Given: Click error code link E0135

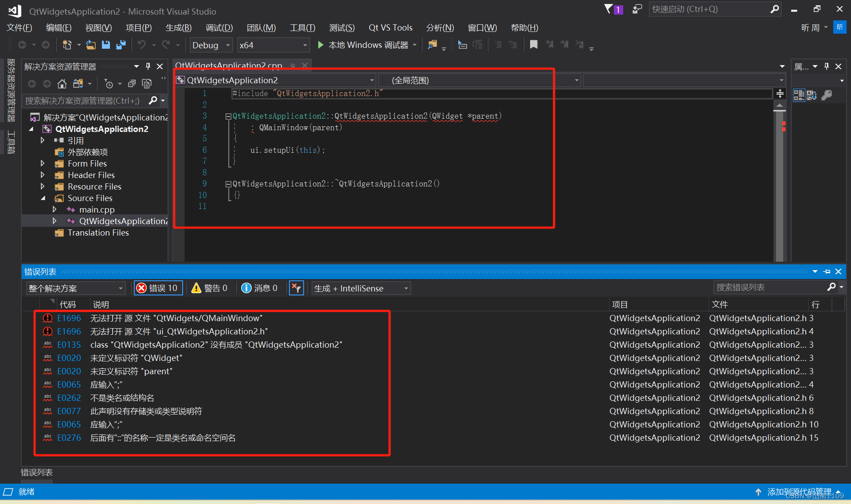Looking at the screenshot, I should (69, 345).
